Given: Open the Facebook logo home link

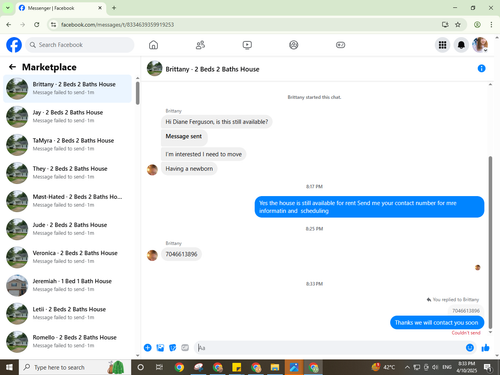Looking at the screenshot, I should (14, 45).
